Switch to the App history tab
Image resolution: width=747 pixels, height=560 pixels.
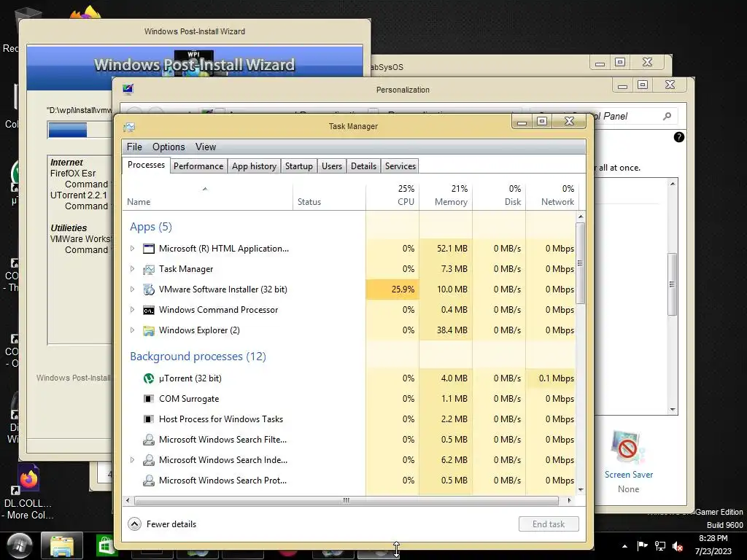pyautogui.click(x=254, y=166)
